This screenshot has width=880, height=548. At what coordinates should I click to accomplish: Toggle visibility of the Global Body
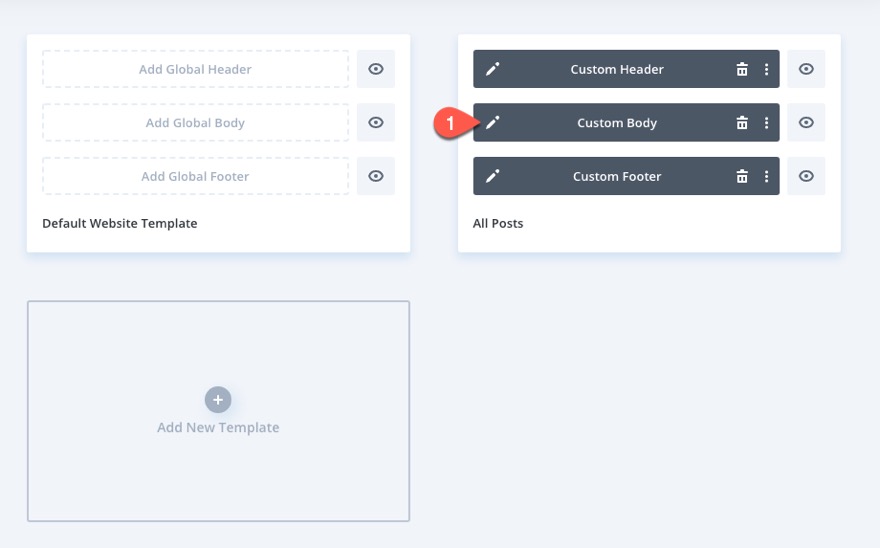(376, 123)
